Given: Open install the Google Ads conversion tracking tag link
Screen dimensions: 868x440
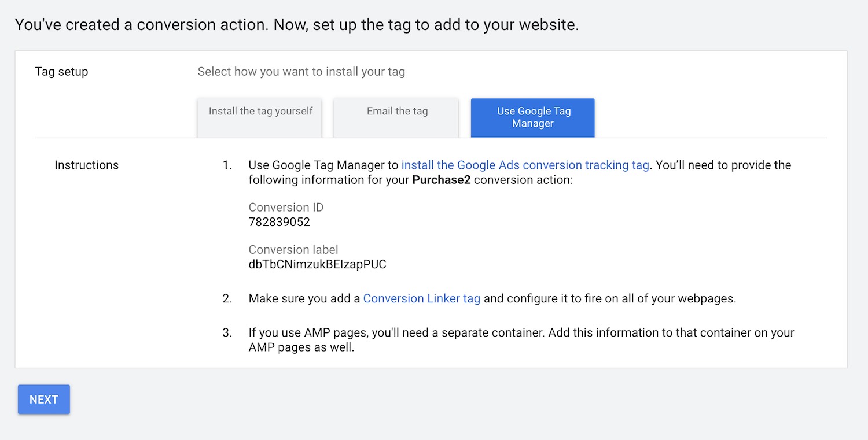Looking at the screenshot, I should (525, 165).
